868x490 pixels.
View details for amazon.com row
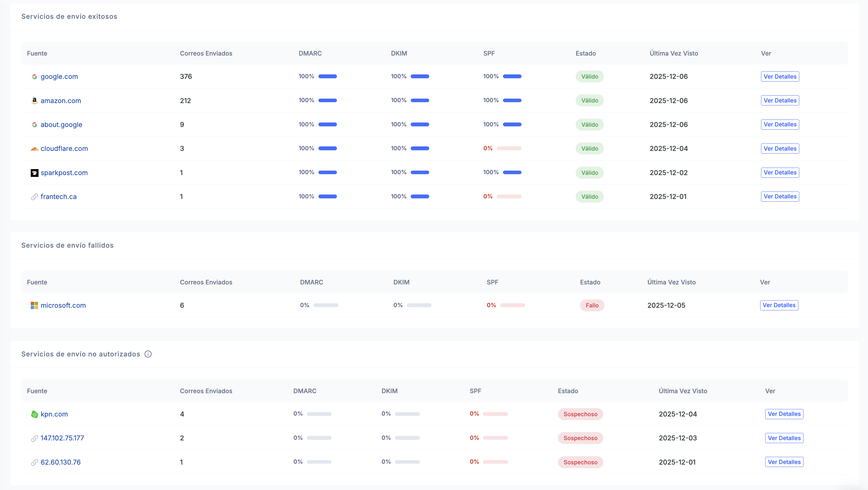coord(780,100)
